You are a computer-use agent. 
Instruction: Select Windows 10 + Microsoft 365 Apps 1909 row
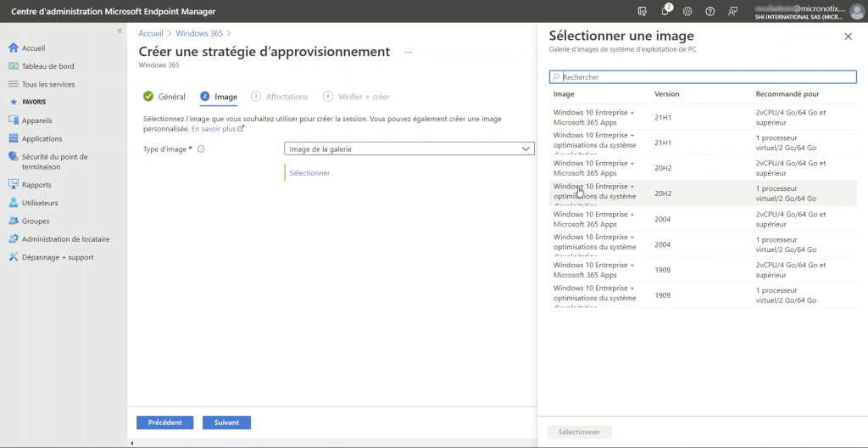coord(703,270)
